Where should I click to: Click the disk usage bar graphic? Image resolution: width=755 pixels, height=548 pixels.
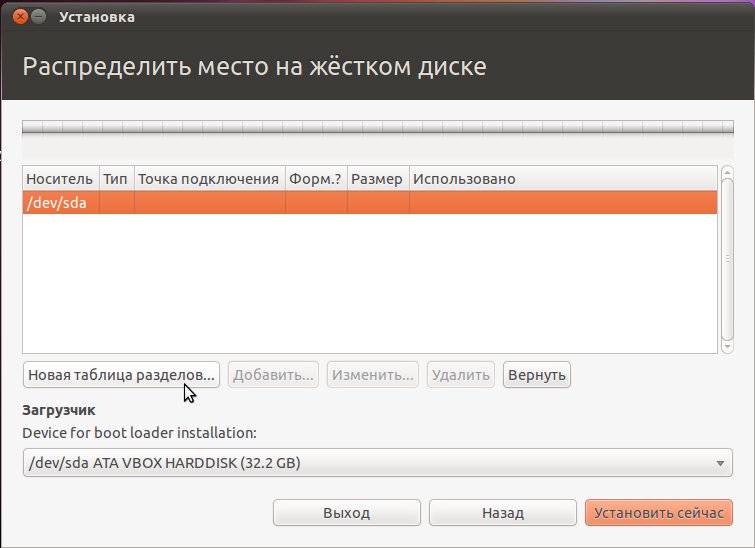[378, 127]
